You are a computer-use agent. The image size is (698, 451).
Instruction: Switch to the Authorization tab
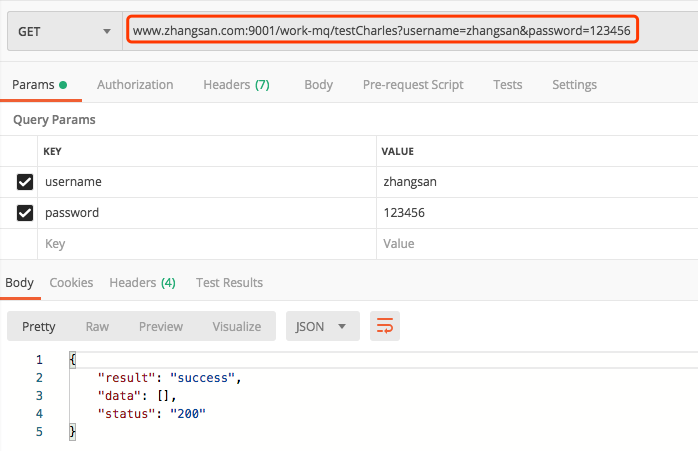point(135,85)
